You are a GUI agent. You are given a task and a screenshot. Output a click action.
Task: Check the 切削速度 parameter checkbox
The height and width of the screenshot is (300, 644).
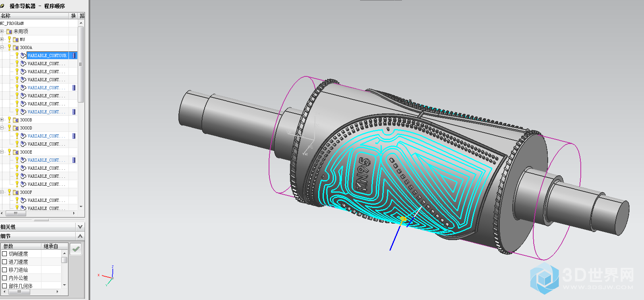tap(5, 254)
